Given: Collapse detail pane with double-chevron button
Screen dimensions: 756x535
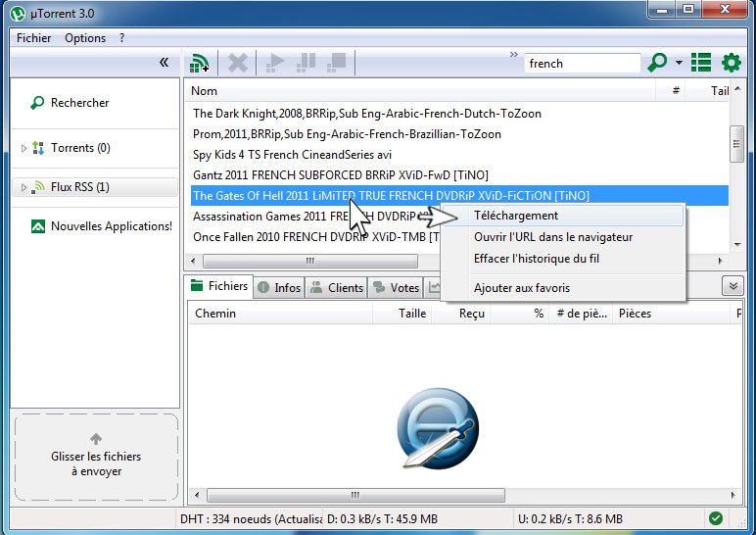Looking at the screenshot, I should pyautogui.click(x=732, y=286).
